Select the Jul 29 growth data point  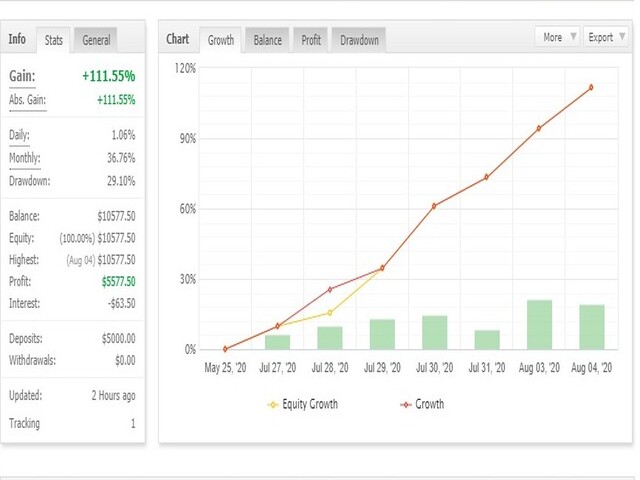pyautogui.click(x=382, y=268)
